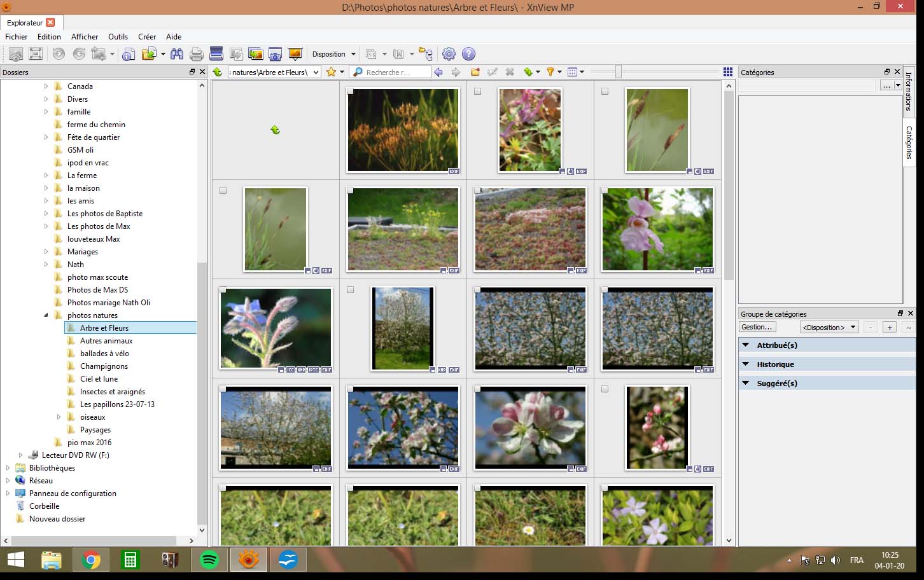924x580 pixels.
Task: Click the Gestion... button
Action: tap(757, 327)
